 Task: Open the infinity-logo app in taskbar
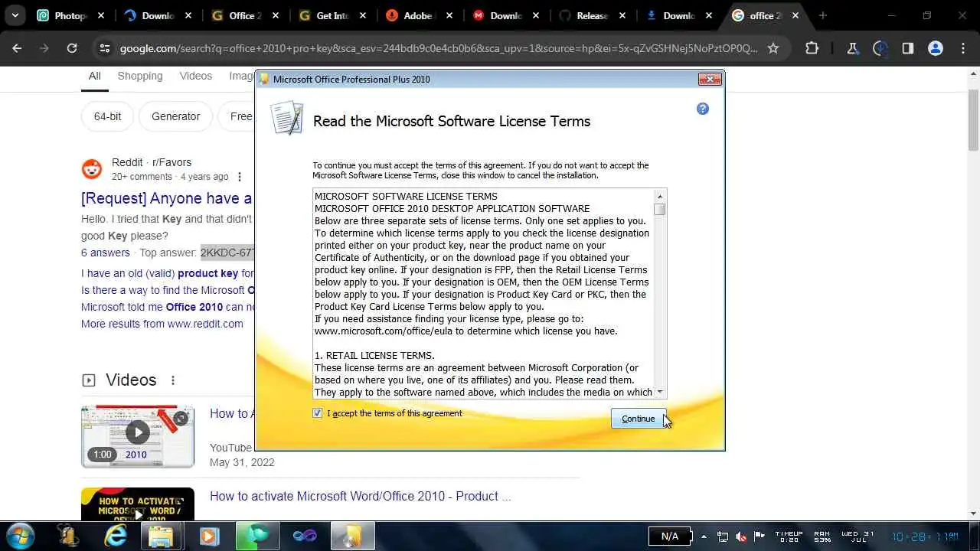(x=305, y=536)
